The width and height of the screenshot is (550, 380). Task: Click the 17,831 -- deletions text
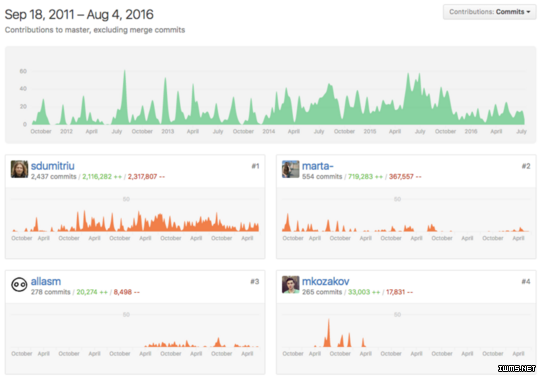point(400,292)
